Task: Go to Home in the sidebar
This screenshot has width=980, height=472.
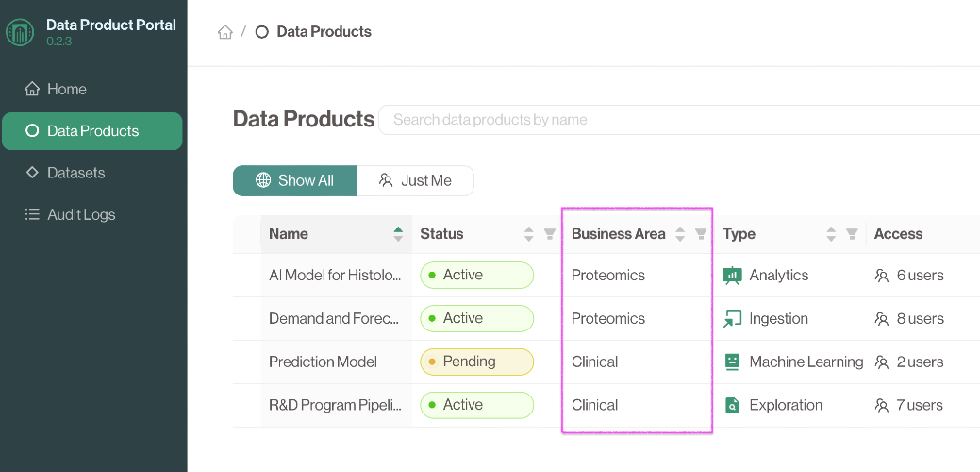Action: [92, 89]
